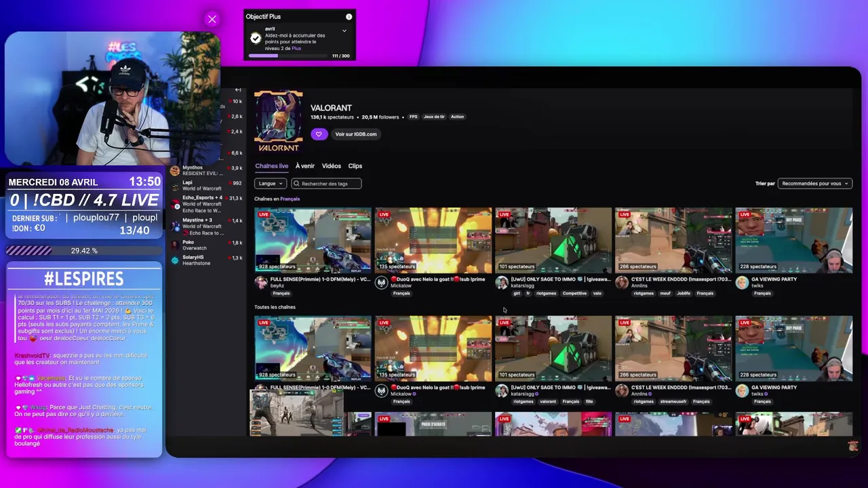Click Annlins avatar under Toutes les chaînes
The image size is (868, 488).
621,391
